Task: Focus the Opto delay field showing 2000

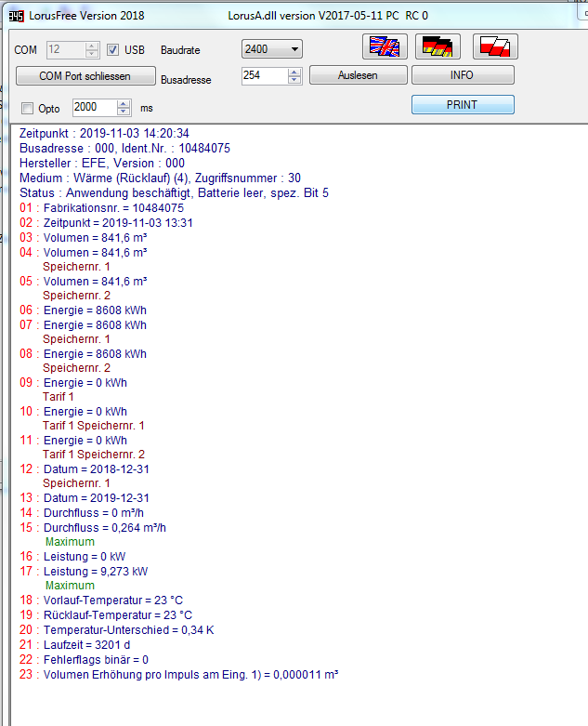Action: pyautogui.click(x=95, y=108)
